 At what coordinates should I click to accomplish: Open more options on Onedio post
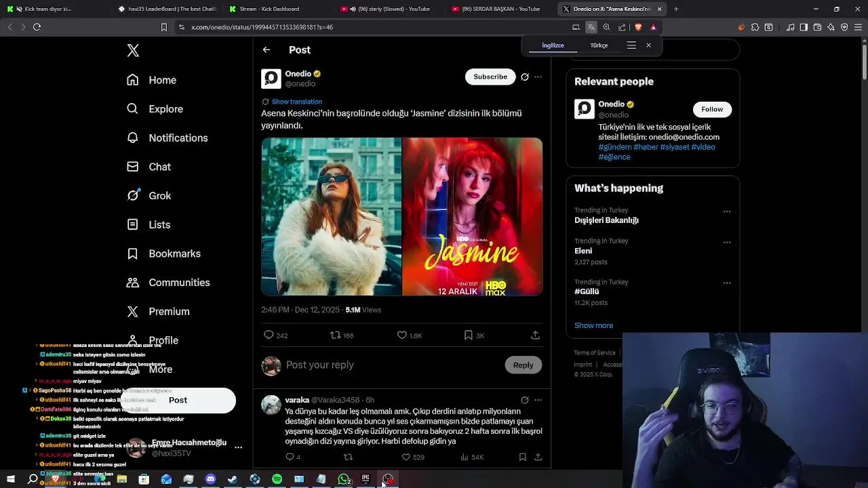538,77
